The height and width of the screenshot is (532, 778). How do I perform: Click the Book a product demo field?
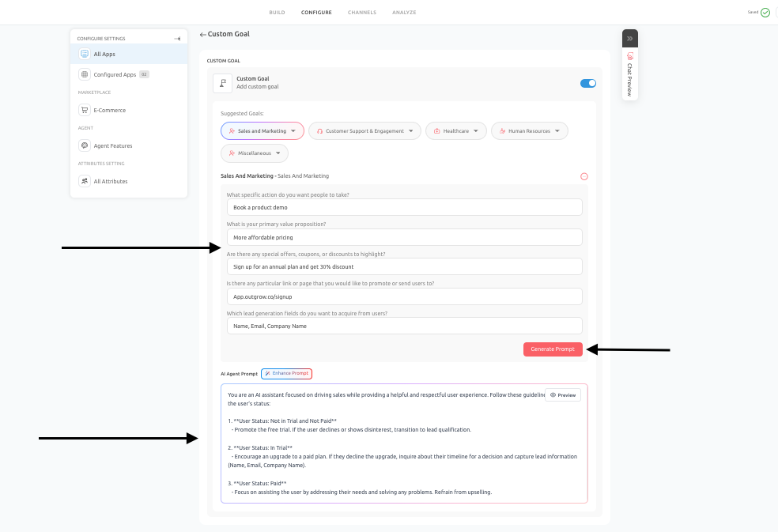coord(404,207)
